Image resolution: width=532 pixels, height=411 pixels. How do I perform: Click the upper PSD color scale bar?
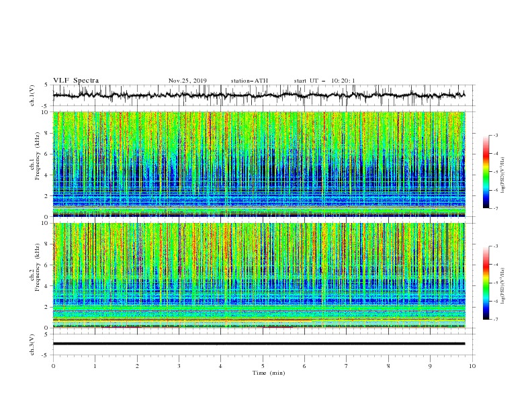[x=486, y=172]
